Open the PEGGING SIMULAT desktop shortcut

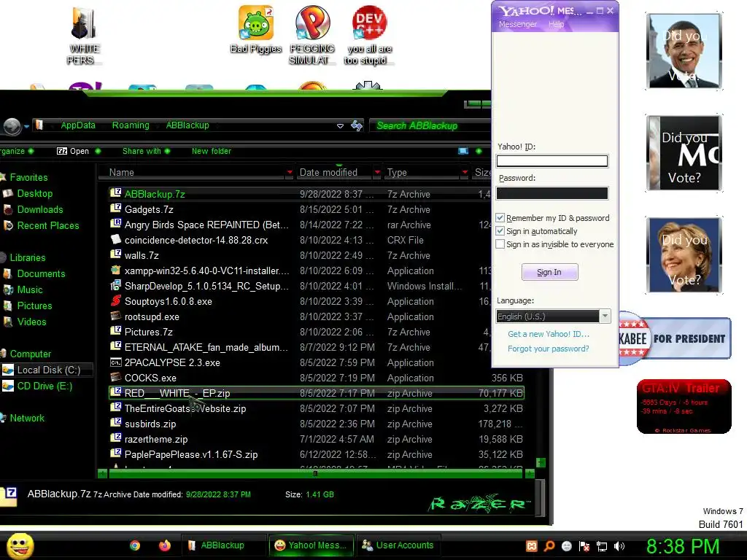312,35
